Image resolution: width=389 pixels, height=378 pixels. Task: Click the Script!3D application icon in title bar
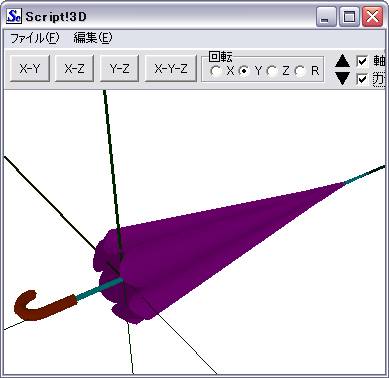click(x=14, y=16)
